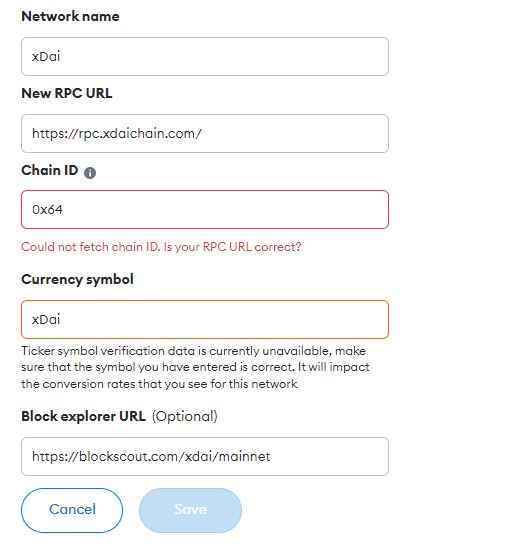Screen dimensions: 510x551
Task: Click the Block explorer URL label
Action: pos(83,416)
